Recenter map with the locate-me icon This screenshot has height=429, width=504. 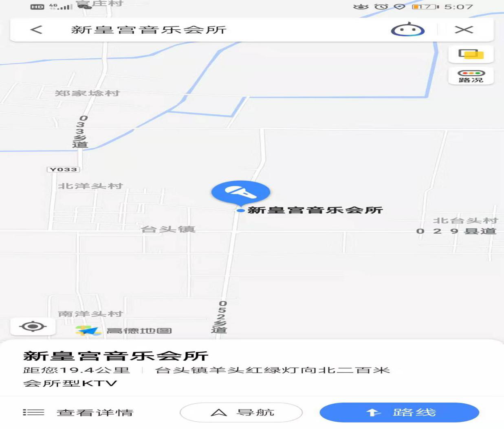[x=33, y=326]
